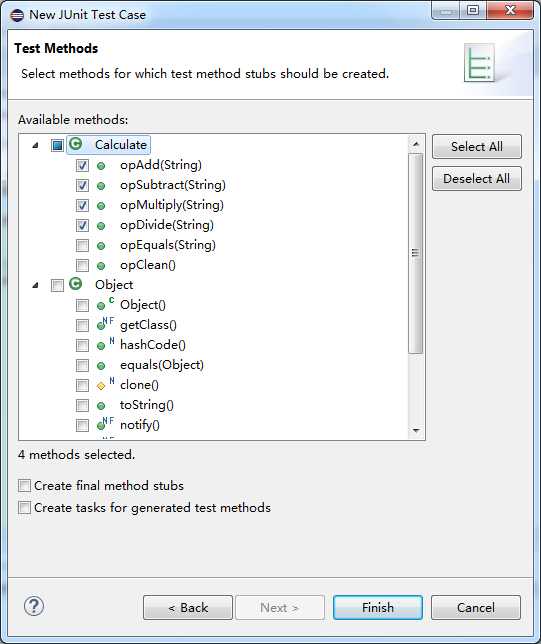Check the Object() constructor checkbox

[82, 306]
